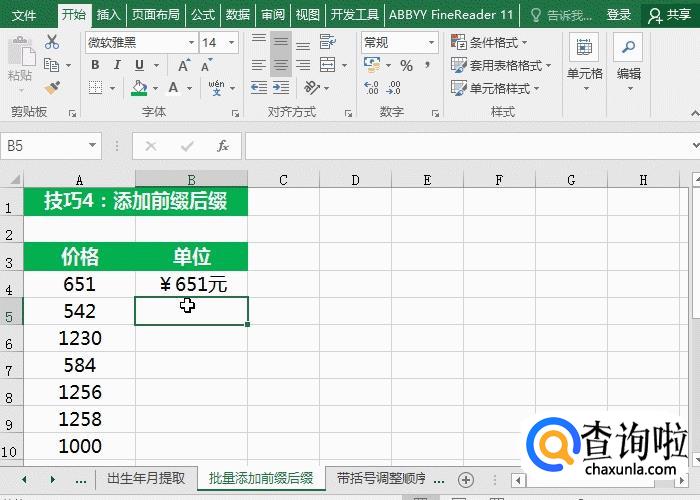Viewport: 700px width, 500px height.
Task: Select cell B4 containing ￥651元
Action: 192,284
